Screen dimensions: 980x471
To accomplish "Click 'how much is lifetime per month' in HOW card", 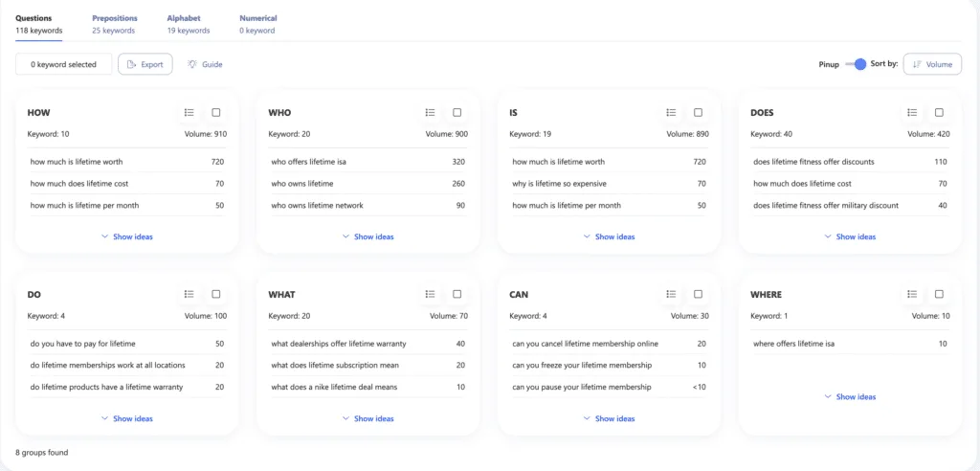I will [x=84, y=205].
